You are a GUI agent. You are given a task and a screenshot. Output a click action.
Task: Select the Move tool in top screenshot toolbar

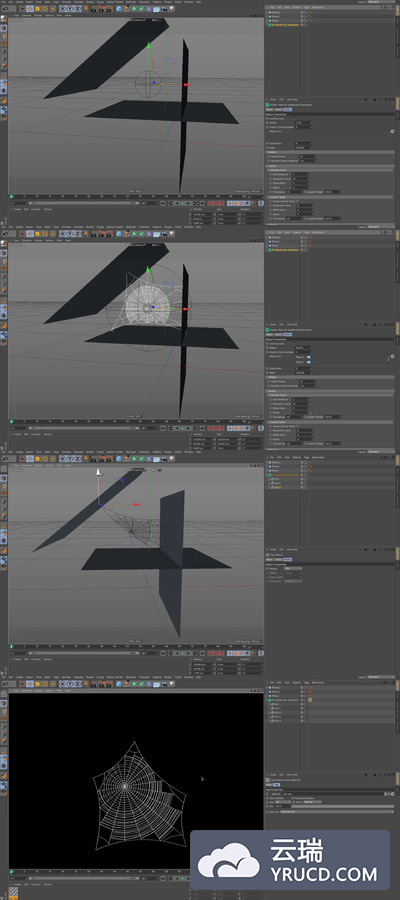(30, 9)
